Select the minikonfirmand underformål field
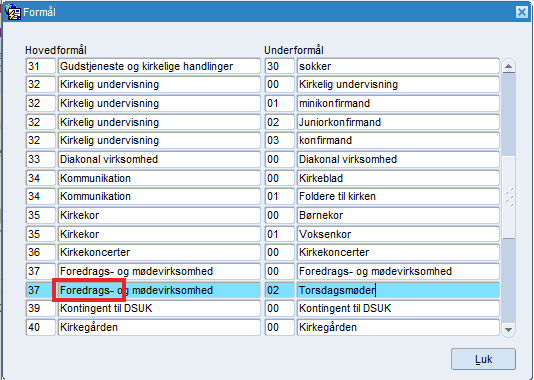Image resolution: width=534 pixels, height=380 pixels. pyautogui.click(x=398, y=103)
